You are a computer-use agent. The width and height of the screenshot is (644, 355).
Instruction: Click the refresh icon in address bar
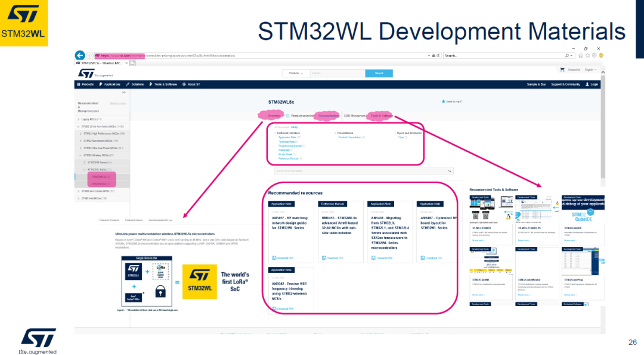click(438, 55)
